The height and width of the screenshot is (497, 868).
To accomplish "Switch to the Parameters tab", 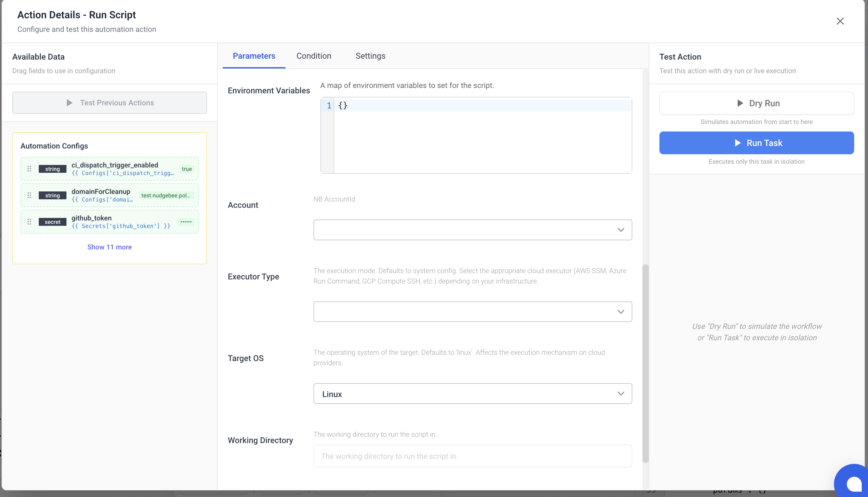I will (254, 56).
